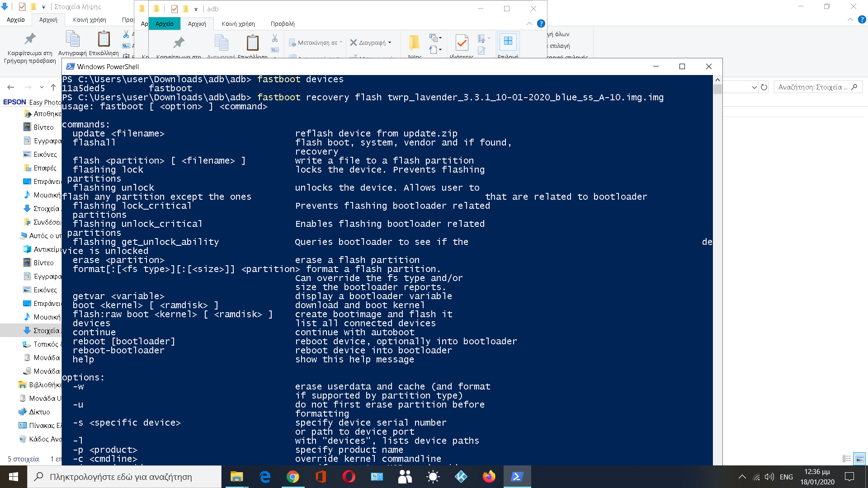Screen dimensions: 868x488
Task: Toggle properties checkmark in adb title bar
Action: tap(174, 9)
